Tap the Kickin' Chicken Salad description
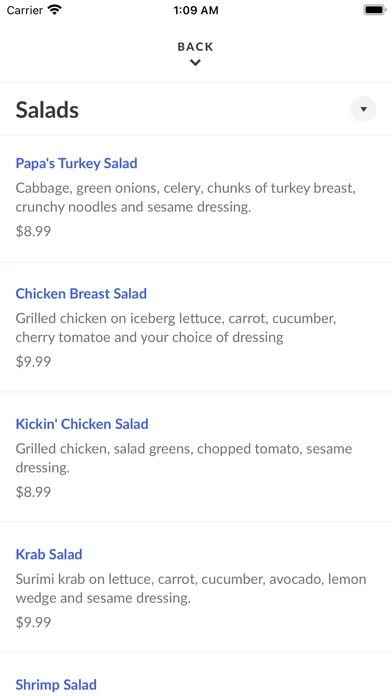Viewport: 392px width, 696px height. pos(184,458)
